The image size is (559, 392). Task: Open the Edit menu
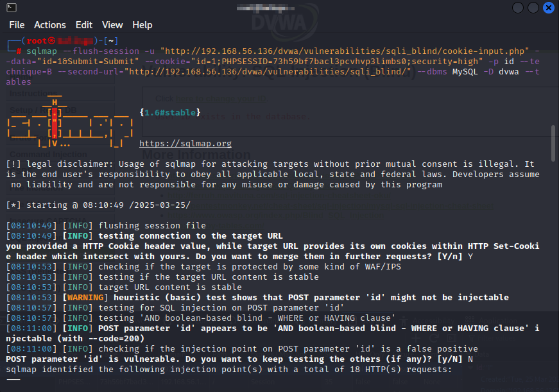pyautogui.click(x=84, y=25)
